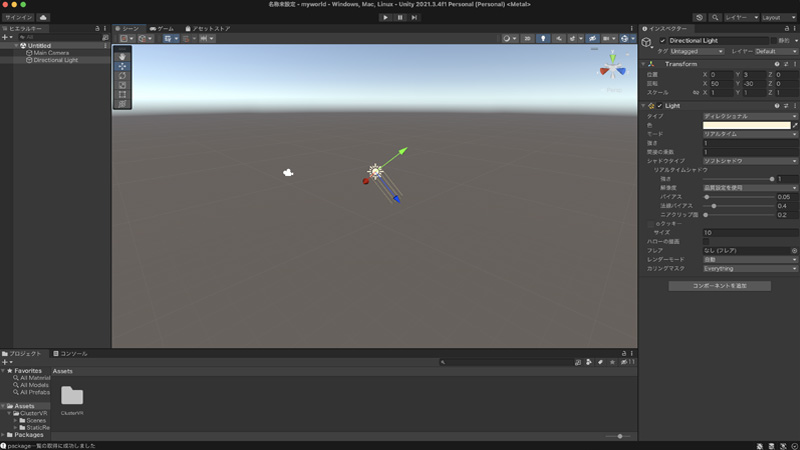Switch to the ゲーム tab

pyautogui.click(x=162, y=29)
